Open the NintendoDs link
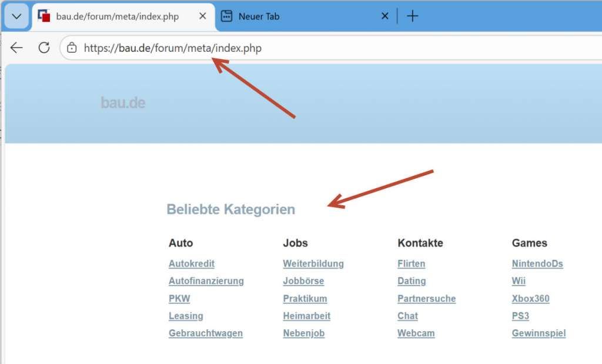The height and width of the screenshot is (364, 602). point(537,263)
